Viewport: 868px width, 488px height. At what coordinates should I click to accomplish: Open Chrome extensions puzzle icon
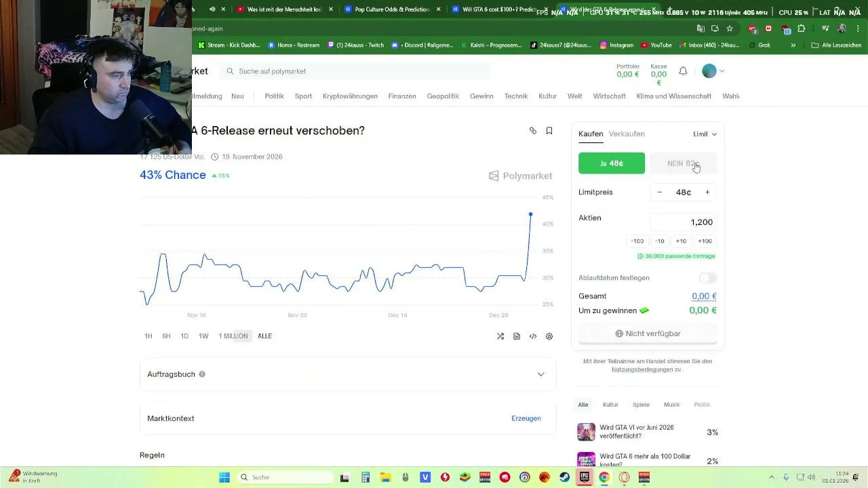pos(802,28)
